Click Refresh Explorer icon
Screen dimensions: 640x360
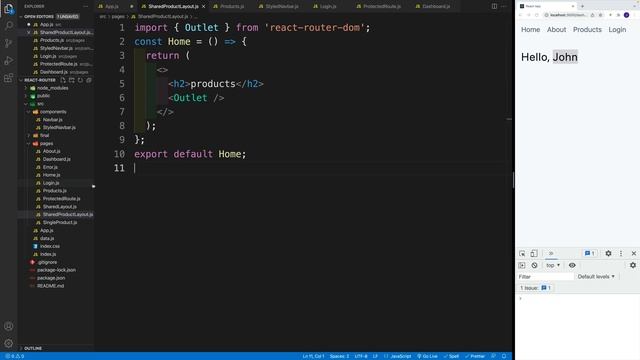coord(80,80)
